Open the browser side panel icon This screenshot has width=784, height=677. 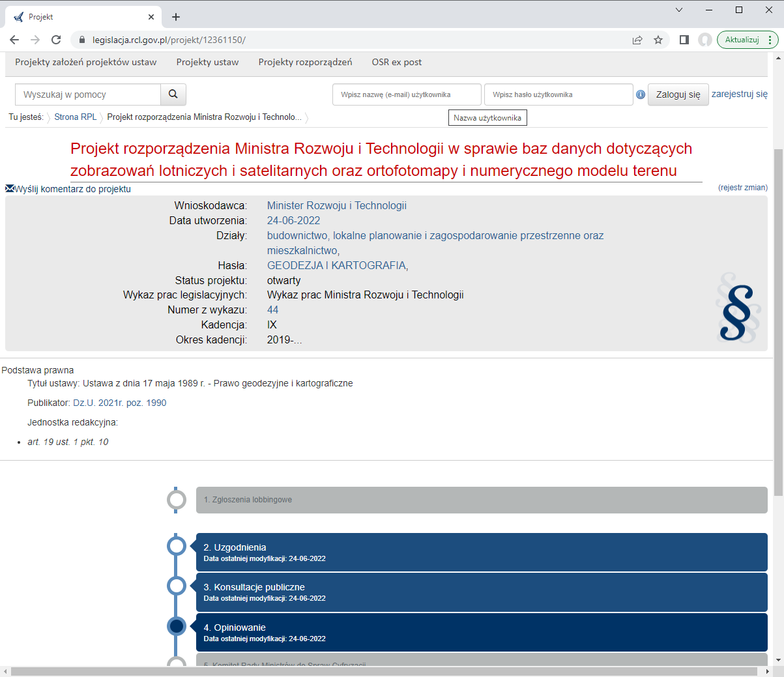(683, 39)
